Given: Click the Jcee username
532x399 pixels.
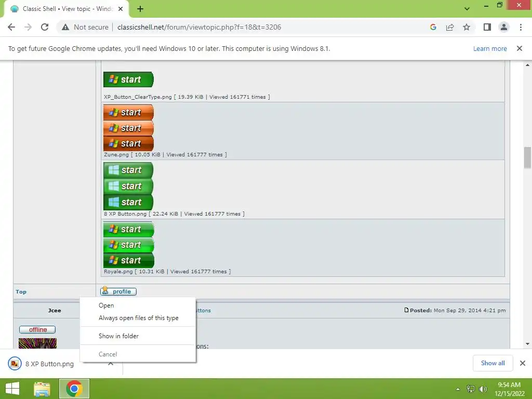Looking at the screenshot, I should point(55,311).
